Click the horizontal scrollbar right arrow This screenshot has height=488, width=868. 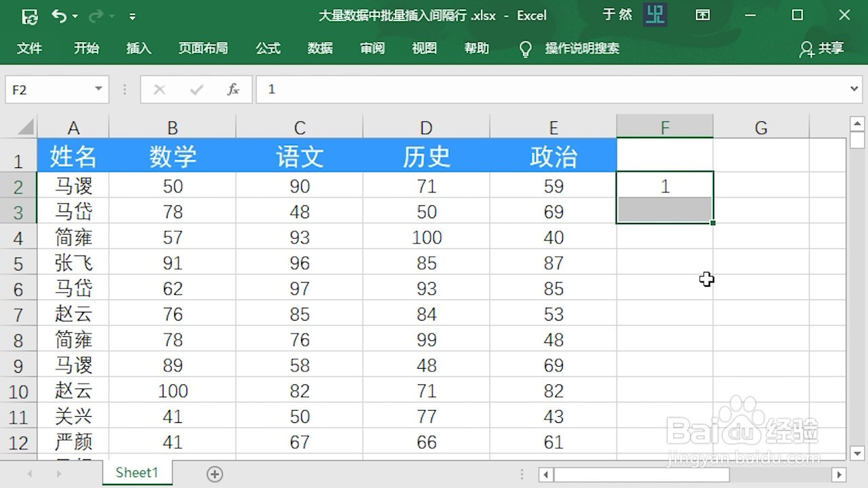click(839, 474)
